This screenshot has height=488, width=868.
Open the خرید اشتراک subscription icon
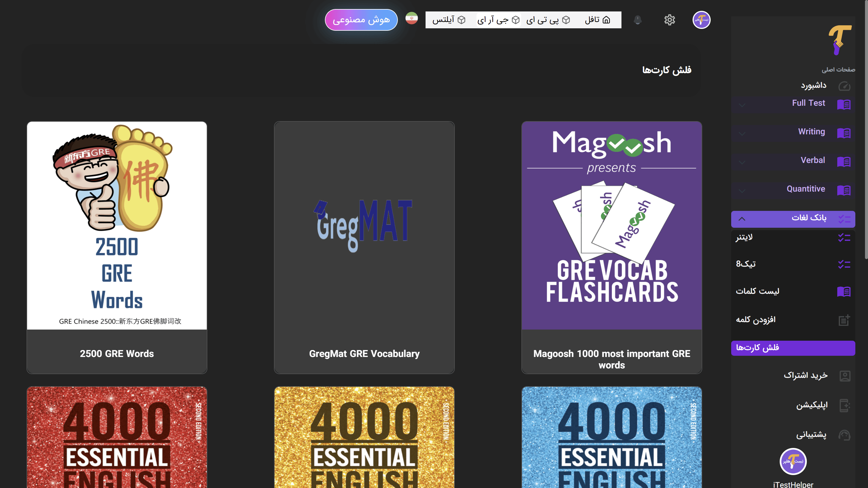(x=844, y=376)
